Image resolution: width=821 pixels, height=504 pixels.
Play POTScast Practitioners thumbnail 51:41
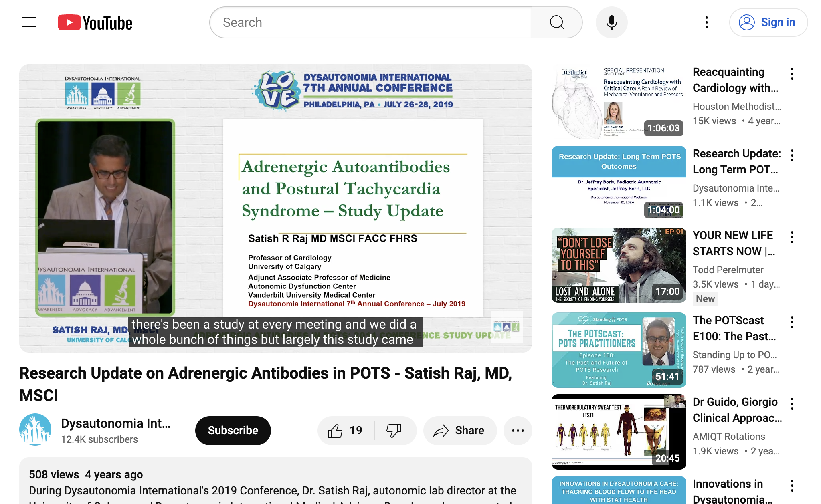(x=619, y=350)
